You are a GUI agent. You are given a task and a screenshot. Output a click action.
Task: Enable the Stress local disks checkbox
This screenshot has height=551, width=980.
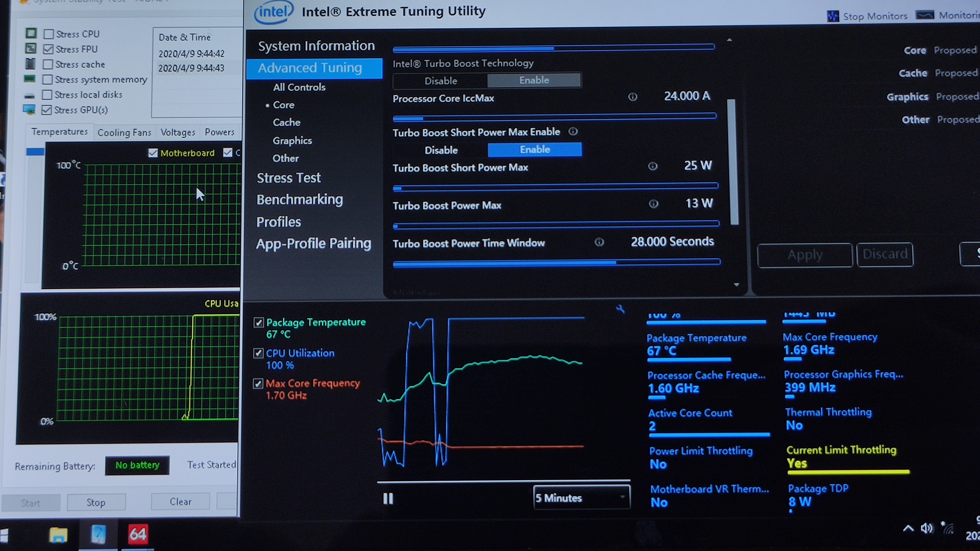point(47,95)
